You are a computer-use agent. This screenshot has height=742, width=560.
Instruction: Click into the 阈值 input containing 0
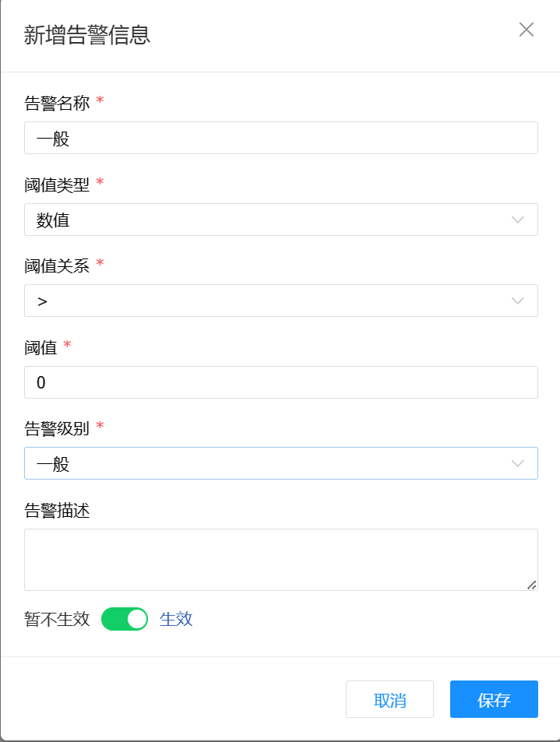(280, 382)
